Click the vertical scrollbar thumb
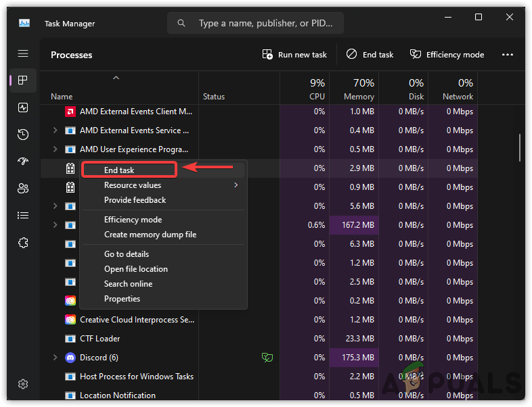This screenshot has width=532, height=407. pos(519,148)
